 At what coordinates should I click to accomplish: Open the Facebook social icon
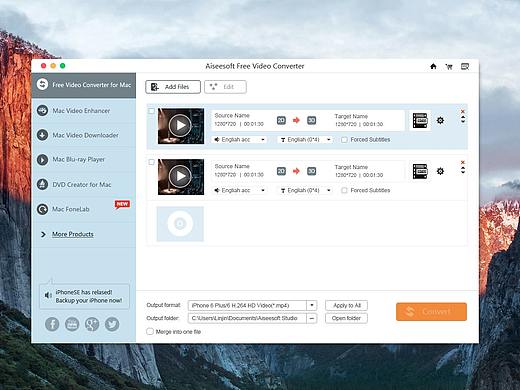coord(52,324)
